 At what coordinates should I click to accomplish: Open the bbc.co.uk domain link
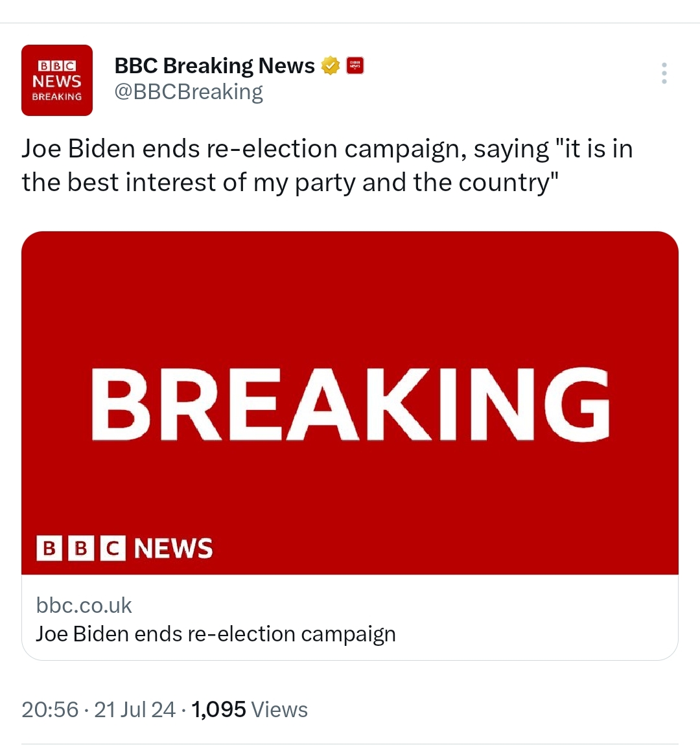click(x=84, y=605)
